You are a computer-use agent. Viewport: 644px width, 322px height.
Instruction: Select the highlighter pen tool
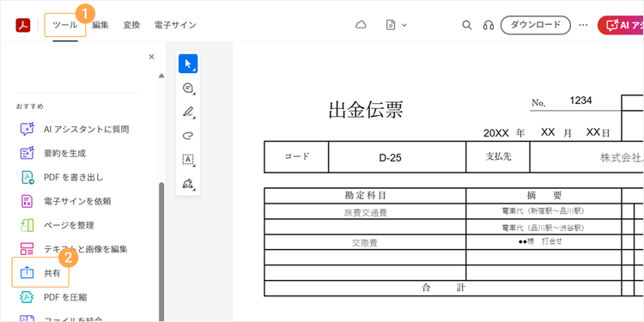pyautogui.click(x=188, y=112)
